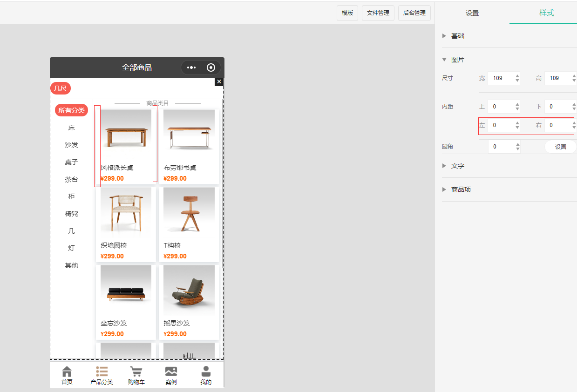Close the component with black X icon
The width and height of the screenshot is (577, 392).
coord(219,82)
